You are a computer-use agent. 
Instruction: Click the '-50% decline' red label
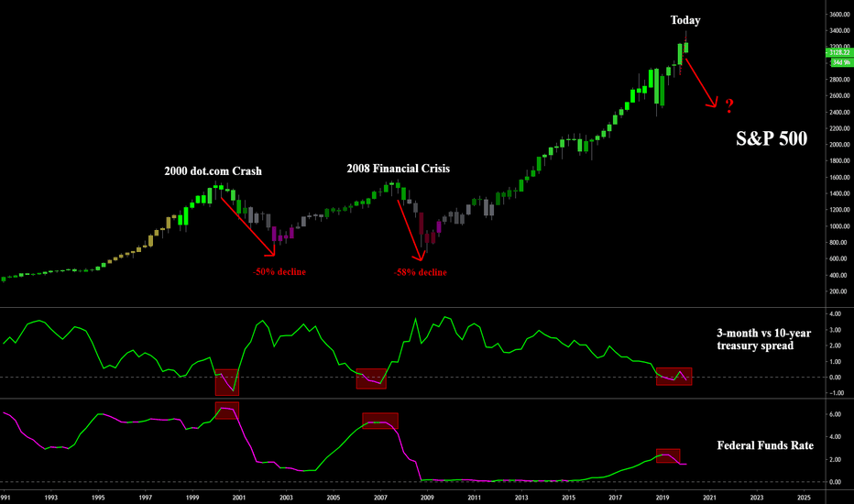click(x=279, y=272)
